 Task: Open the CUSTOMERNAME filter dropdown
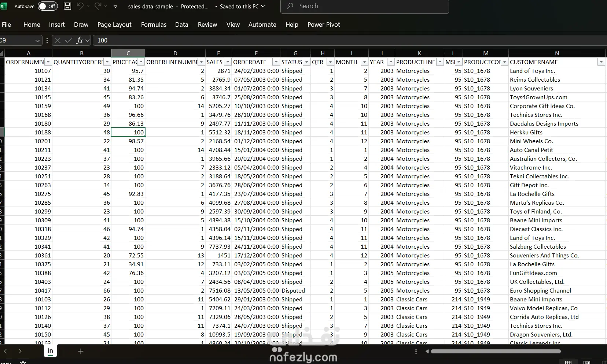click(601, 62)
